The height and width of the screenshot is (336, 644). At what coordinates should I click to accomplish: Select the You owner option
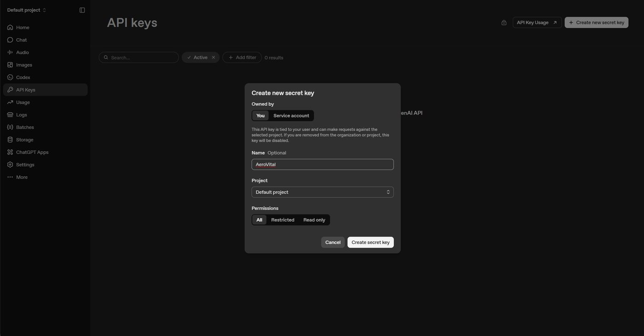260,116
